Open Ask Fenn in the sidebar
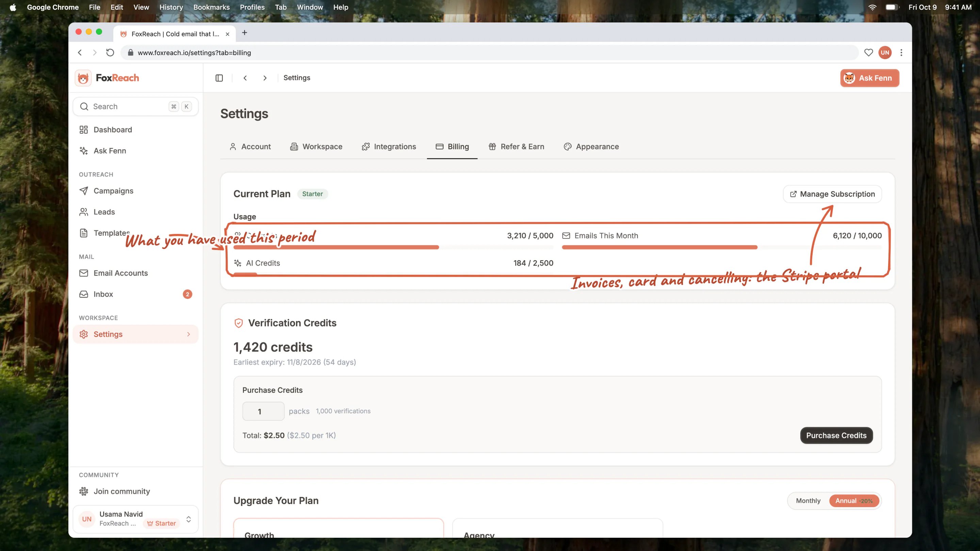The image size is (980, 551). (x=135, y=151)
